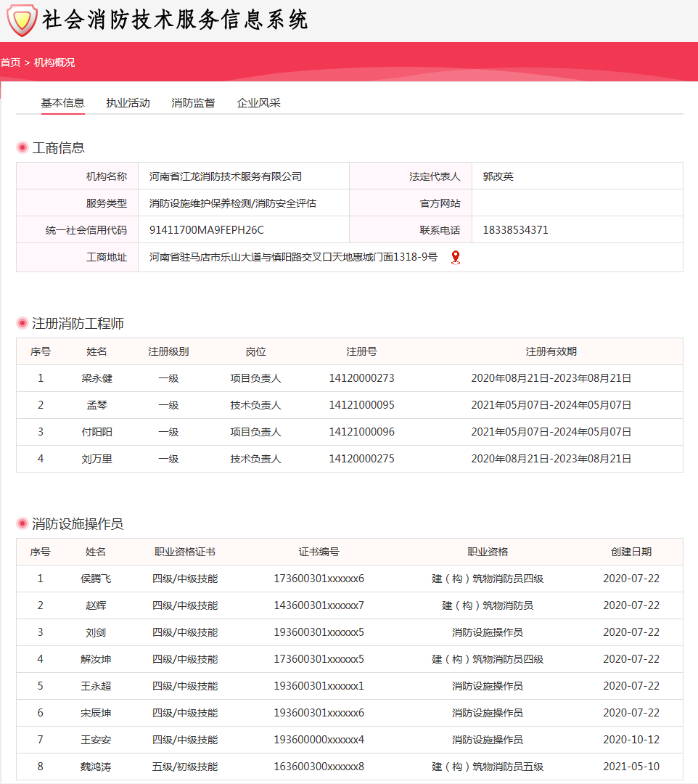Image resolution: width=698 pixels, height=784 pixels.
Task: Click the shield logo icon in header
Action: tap(22, 20)
